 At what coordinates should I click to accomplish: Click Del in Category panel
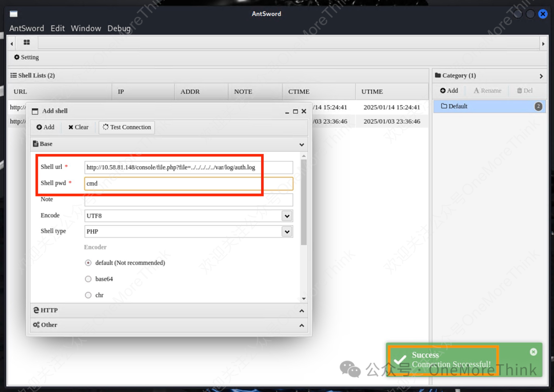point(525,91)
